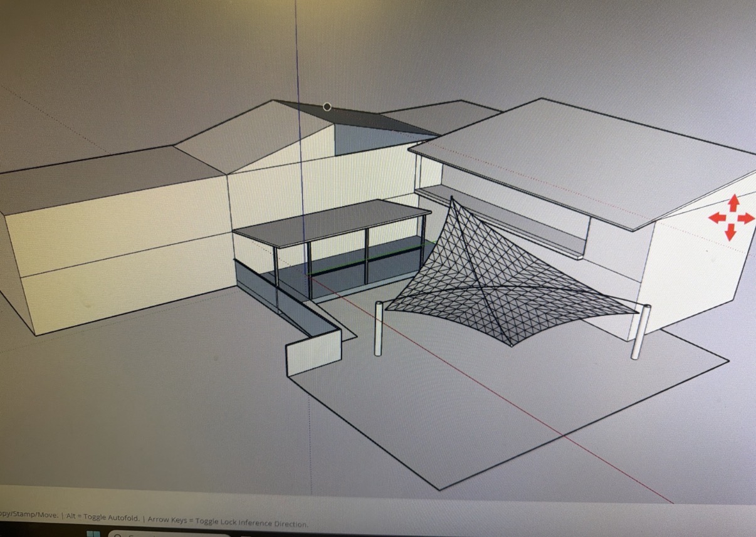The width and height of the screenshot is (756, 537).
Task: Select the flat pergola roof panel
Action: tap(332, 223)
